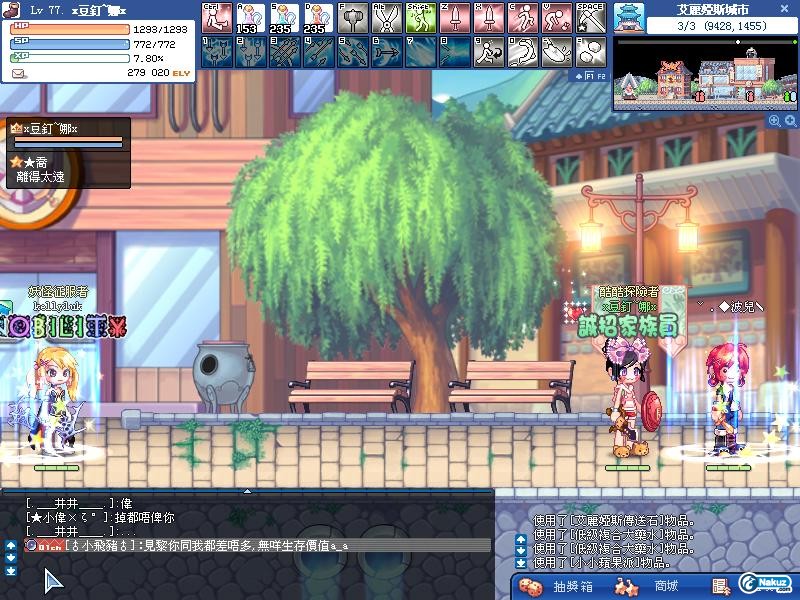800x600 pixels.
Task: Click the system log line 小小蘋果派
Action: point(602,563)
